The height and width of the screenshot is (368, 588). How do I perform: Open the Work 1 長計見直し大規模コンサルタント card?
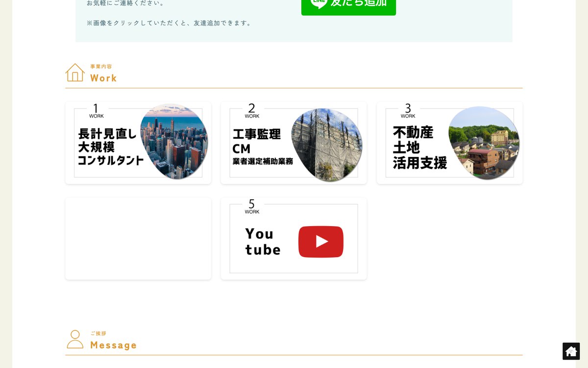click(x=138, y=143)
